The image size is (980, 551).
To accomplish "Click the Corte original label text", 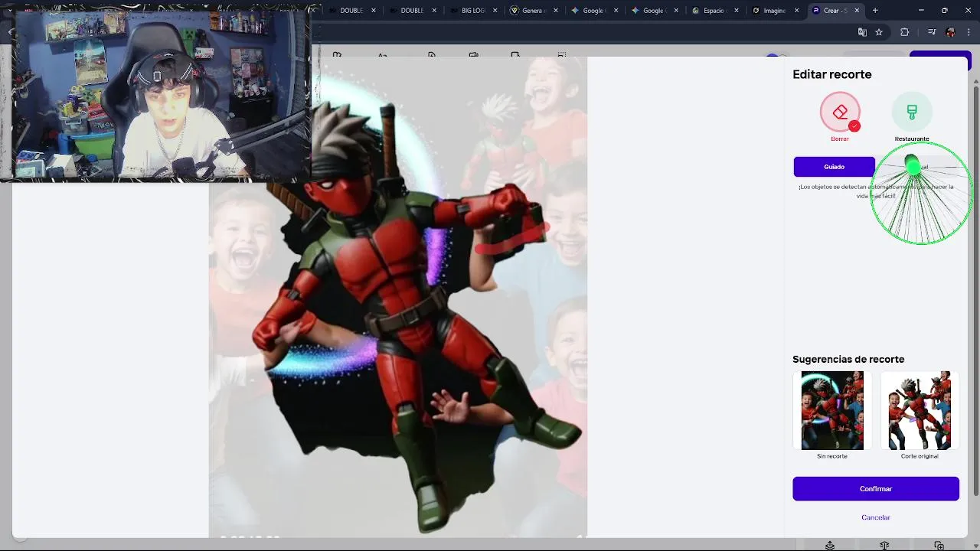I will 920,456.
